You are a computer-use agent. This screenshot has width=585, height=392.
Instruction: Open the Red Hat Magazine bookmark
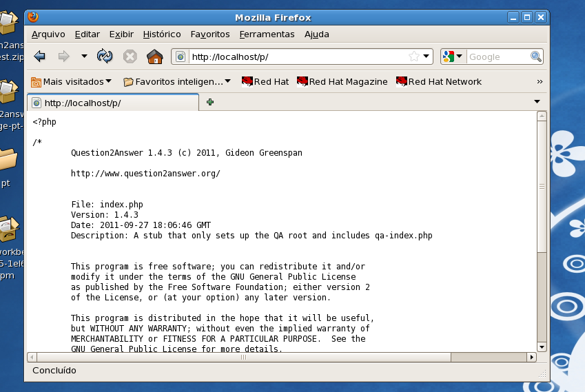(342, 81)
